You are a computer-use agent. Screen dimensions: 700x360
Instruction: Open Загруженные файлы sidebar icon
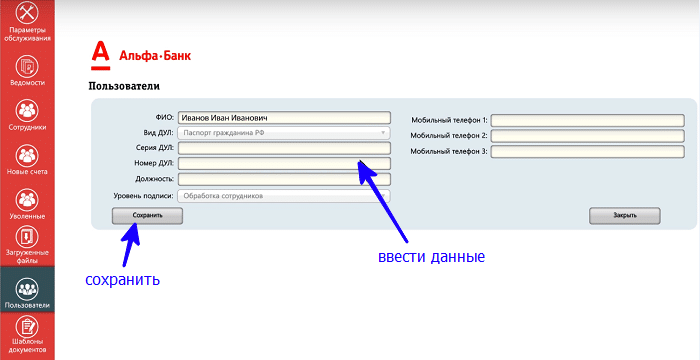pos(27,237)
